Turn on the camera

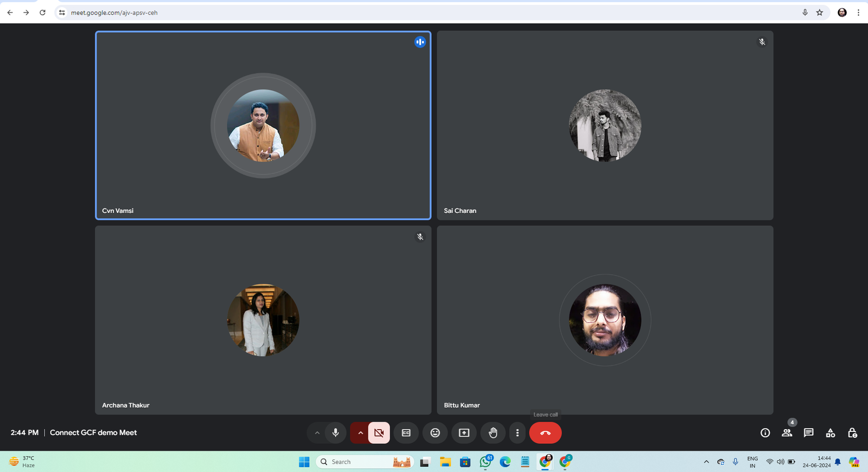[x=379, y=433]
